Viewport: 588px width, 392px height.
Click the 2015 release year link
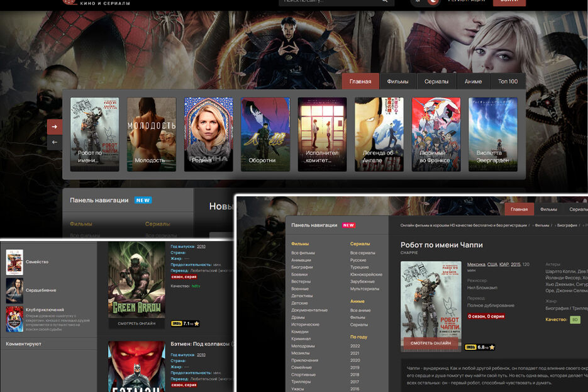(x=516, y=264)
